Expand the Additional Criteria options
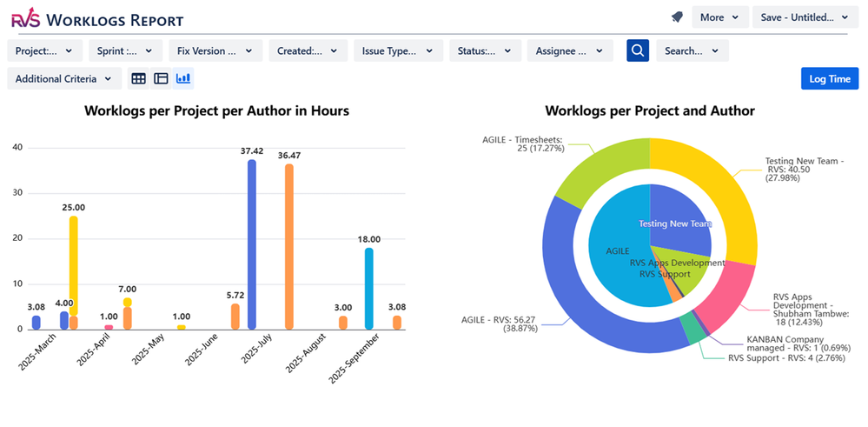 click(63, 79)
